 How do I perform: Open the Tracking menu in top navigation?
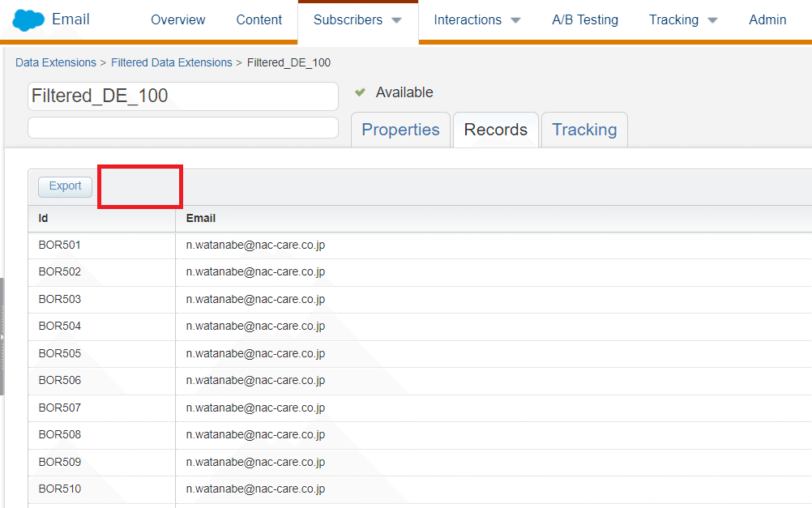pyautogui.click(x=673, y=19)
